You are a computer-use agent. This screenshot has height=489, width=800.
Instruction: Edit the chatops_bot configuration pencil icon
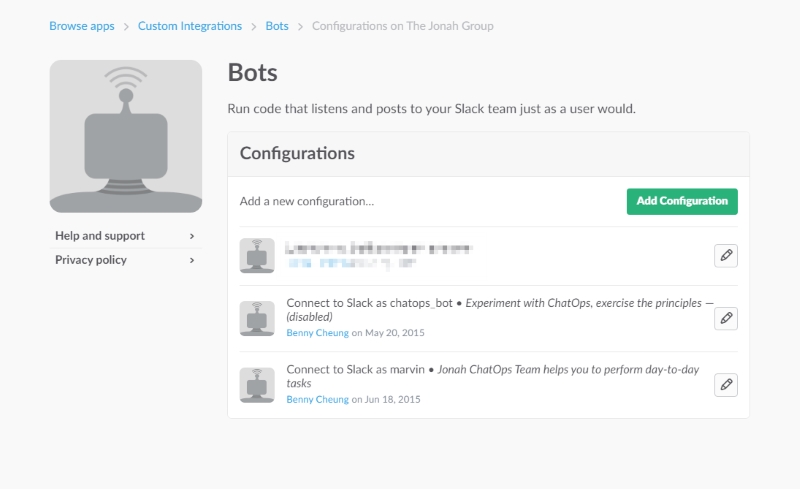pos(726,318)
